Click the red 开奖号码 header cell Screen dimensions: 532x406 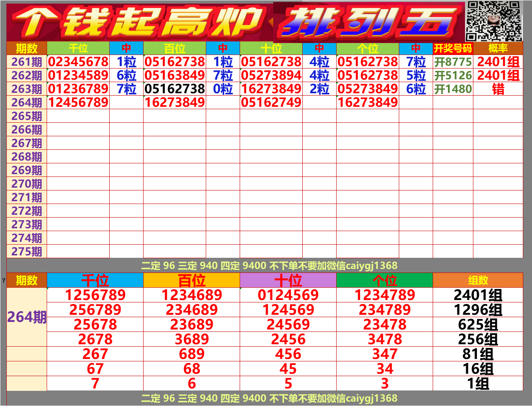point(452,49)
